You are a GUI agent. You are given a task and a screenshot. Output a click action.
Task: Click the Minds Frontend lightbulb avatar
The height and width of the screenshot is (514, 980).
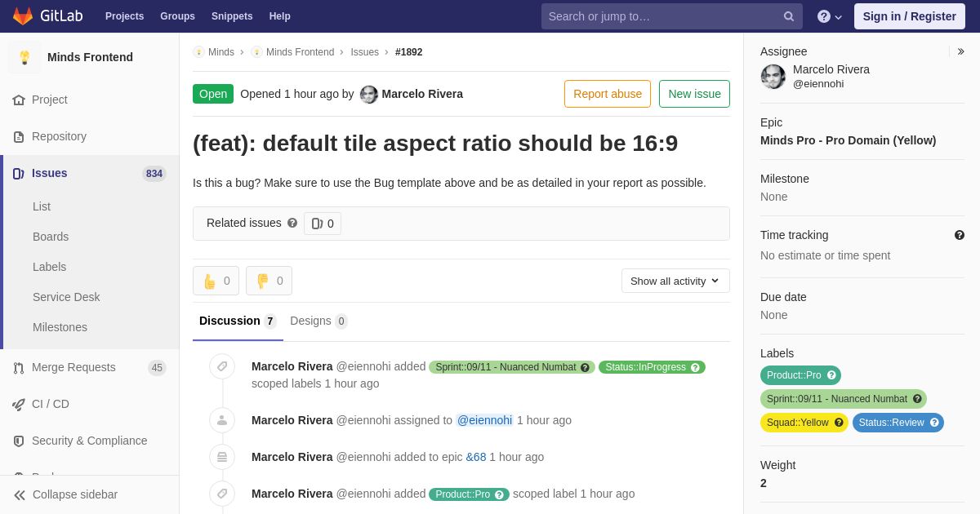point(24,57)
